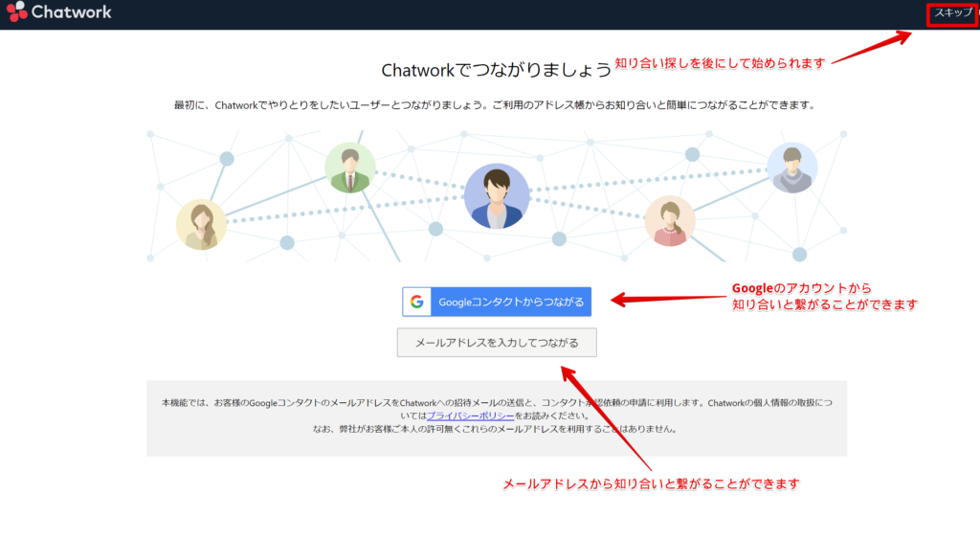This screenshot has width=980, height=539.
Task: Click the long-haired woman avatar on yellow background
Action: tap(201, 224)
